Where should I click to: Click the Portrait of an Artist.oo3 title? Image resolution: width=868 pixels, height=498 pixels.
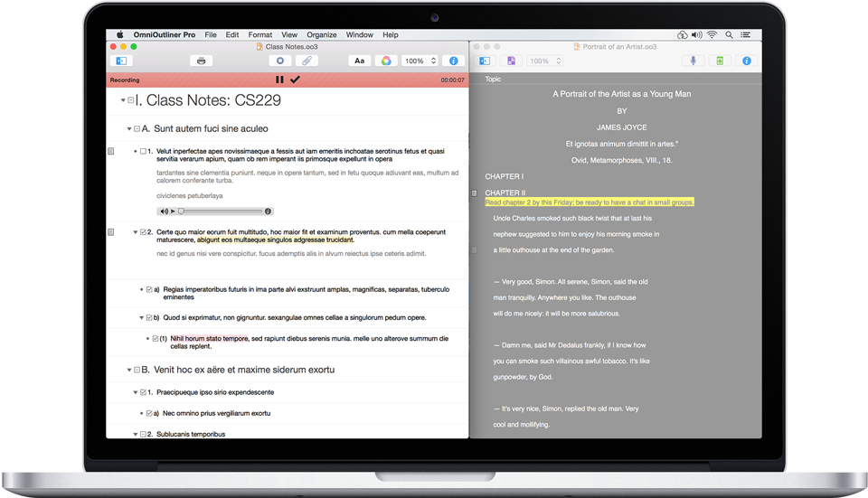[x=619, y=47]
